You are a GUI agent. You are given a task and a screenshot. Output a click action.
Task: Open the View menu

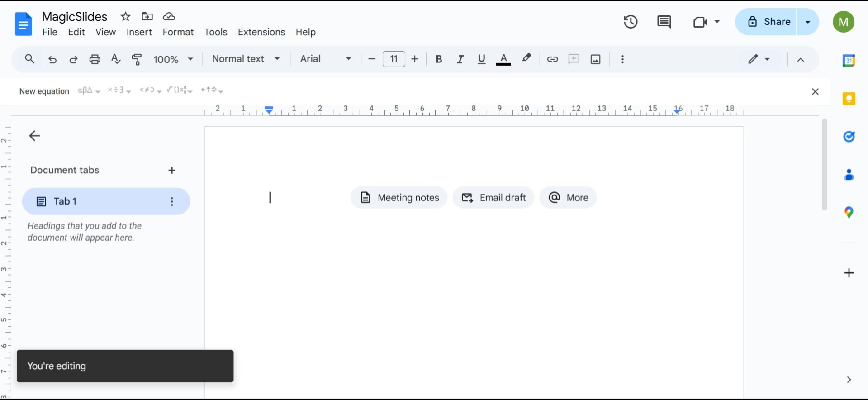point(105,32)
